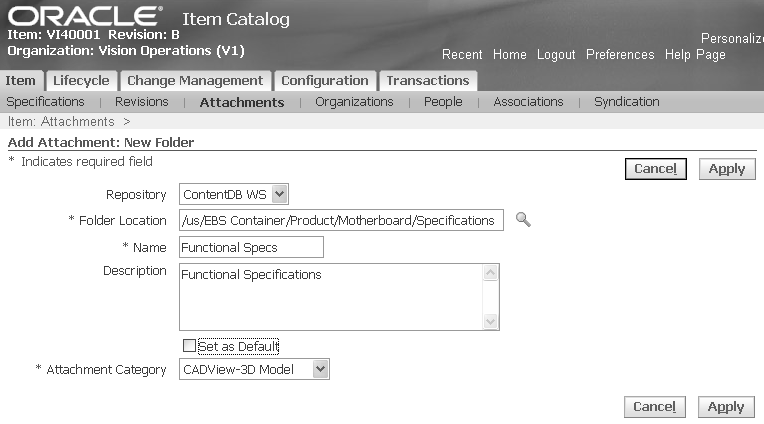Enable the Set as Default checkbox
Screen dimensions: 764x424
[189, 346]
